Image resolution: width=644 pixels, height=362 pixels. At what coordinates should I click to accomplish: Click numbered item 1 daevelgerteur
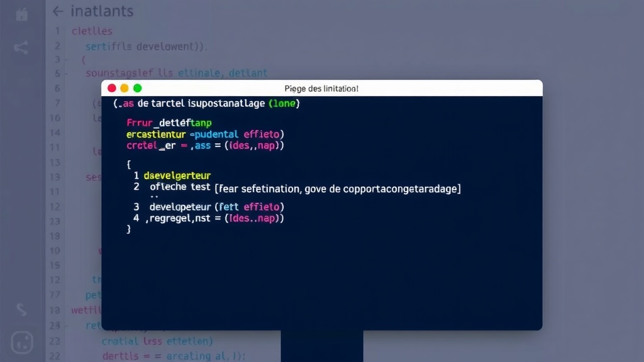click(x=177, y=175)
